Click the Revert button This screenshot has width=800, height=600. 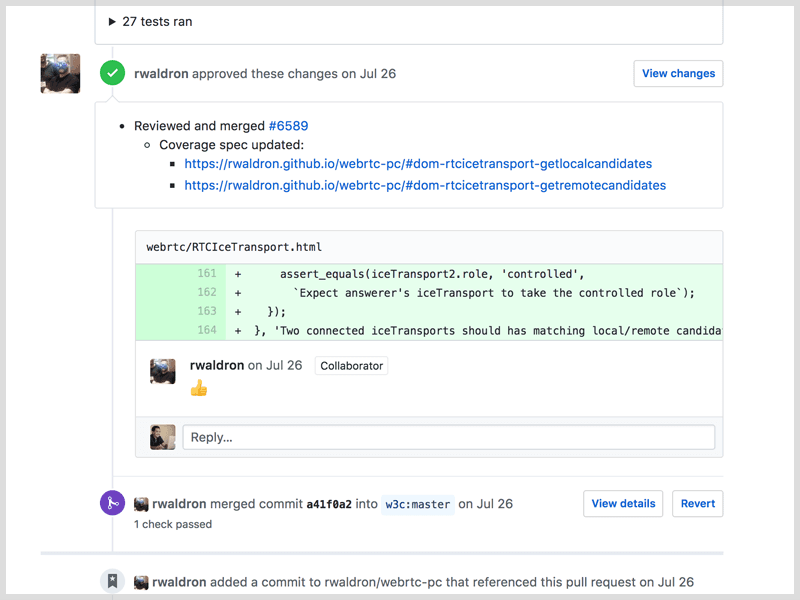coord(697,504)
